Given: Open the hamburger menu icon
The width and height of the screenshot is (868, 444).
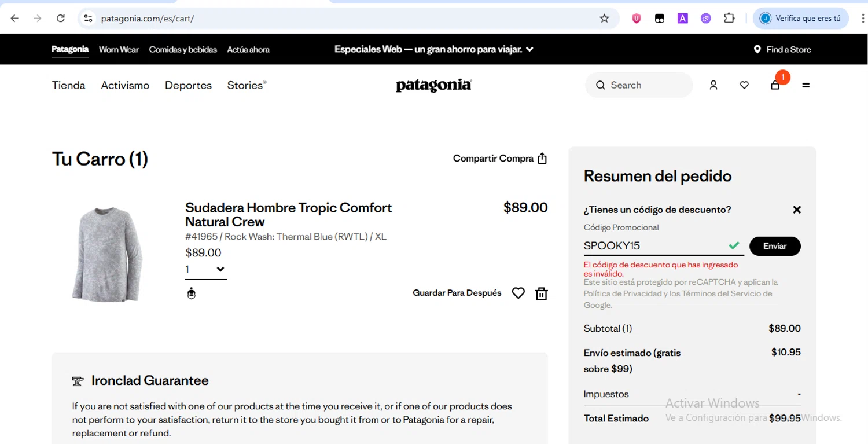Looking at the screenshot, I should pyautogui.click(x=806, y=85).
